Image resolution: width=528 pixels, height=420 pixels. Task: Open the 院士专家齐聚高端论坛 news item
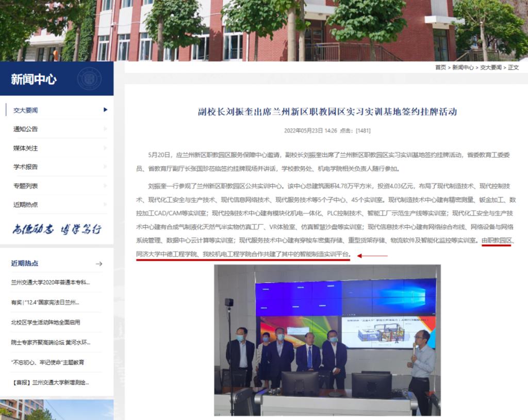[x=51, y=343]
